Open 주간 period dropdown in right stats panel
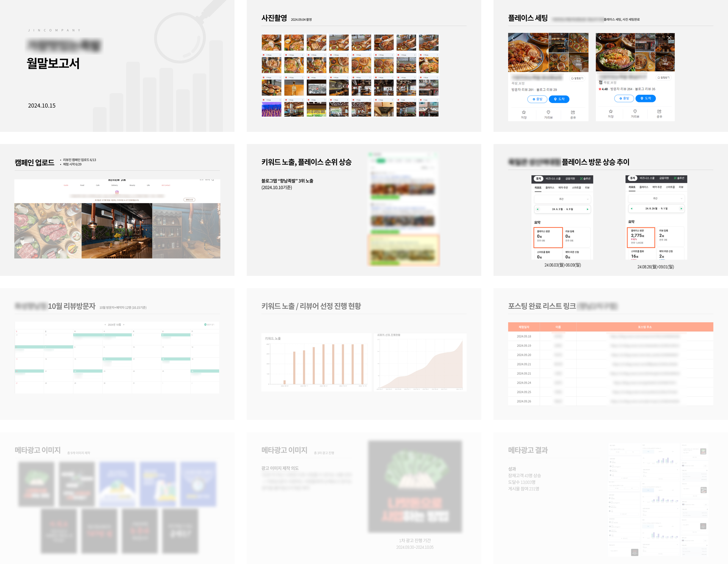 (656, 199)
